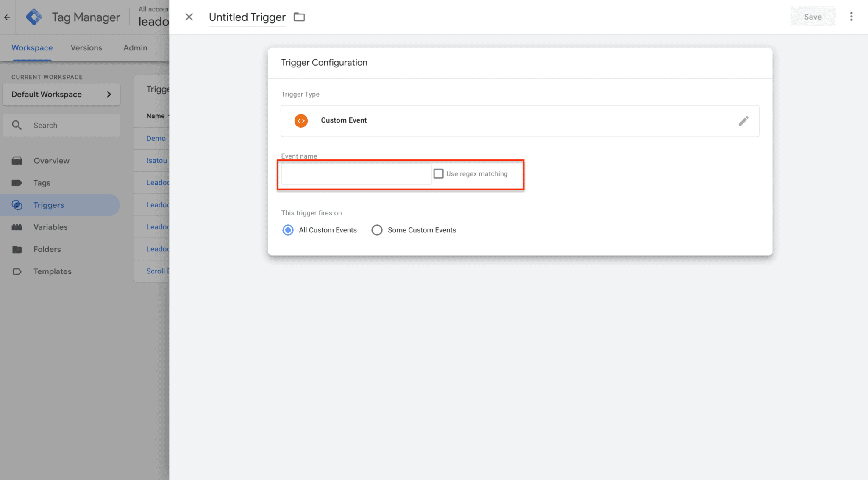Click inside the Event name input field
The height and width of the screenshot is (480, 868).
pos(355,173)
